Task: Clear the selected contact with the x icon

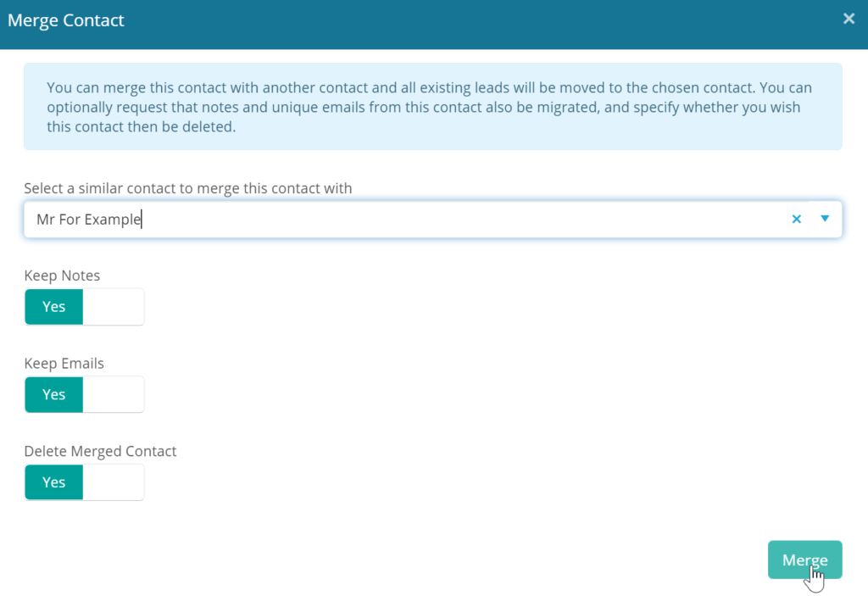Action: pos(796,219)
